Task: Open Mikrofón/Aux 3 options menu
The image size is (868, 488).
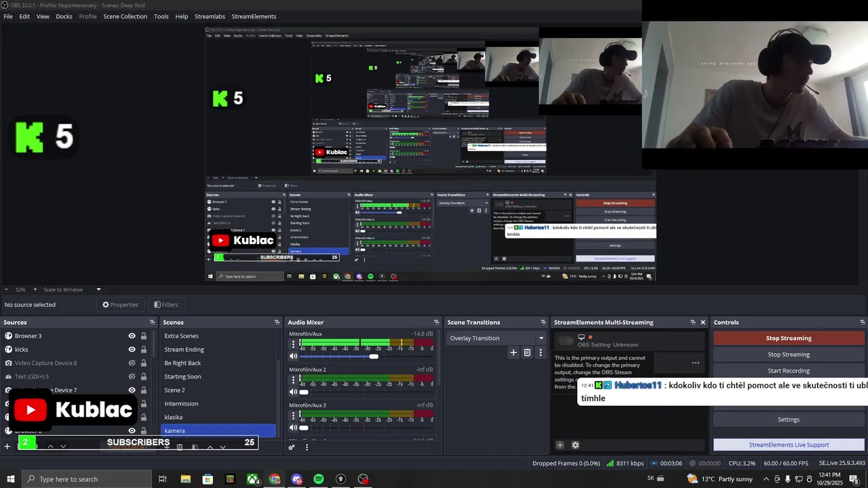Action: coord(293,415)
